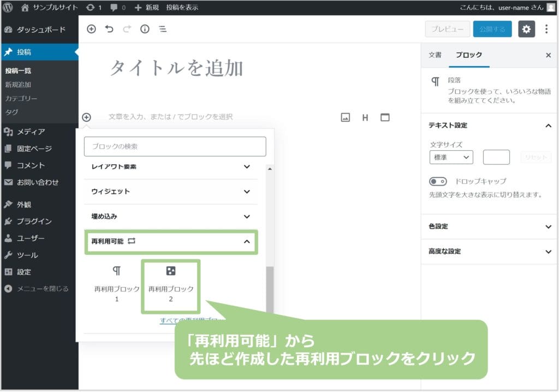Switch to the document (文書) tab
559x392 pixels.
435,55
